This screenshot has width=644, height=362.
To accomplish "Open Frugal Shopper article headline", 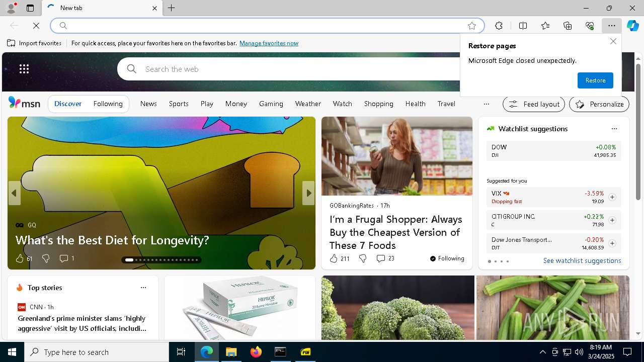I will [396, 232].
